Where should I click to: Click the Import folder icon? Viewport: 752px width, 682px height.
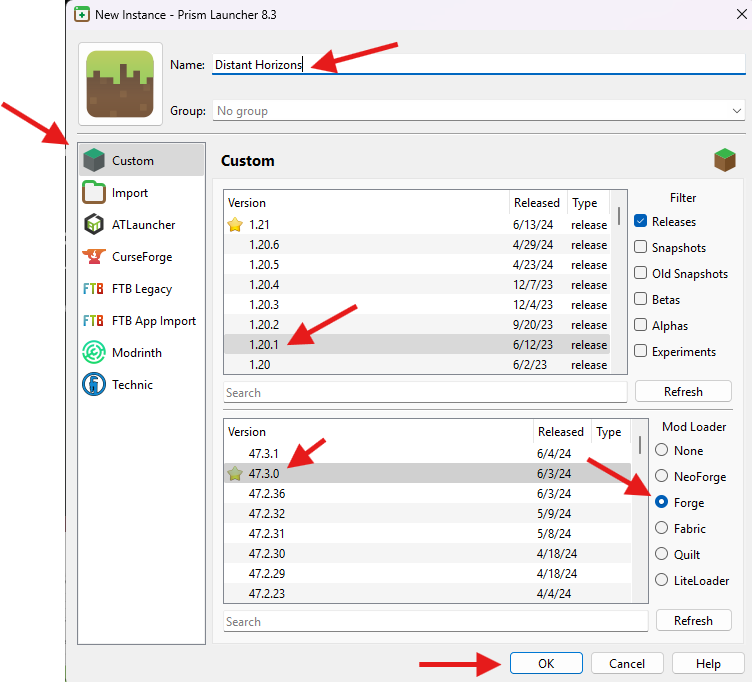[x=94, y=192]
